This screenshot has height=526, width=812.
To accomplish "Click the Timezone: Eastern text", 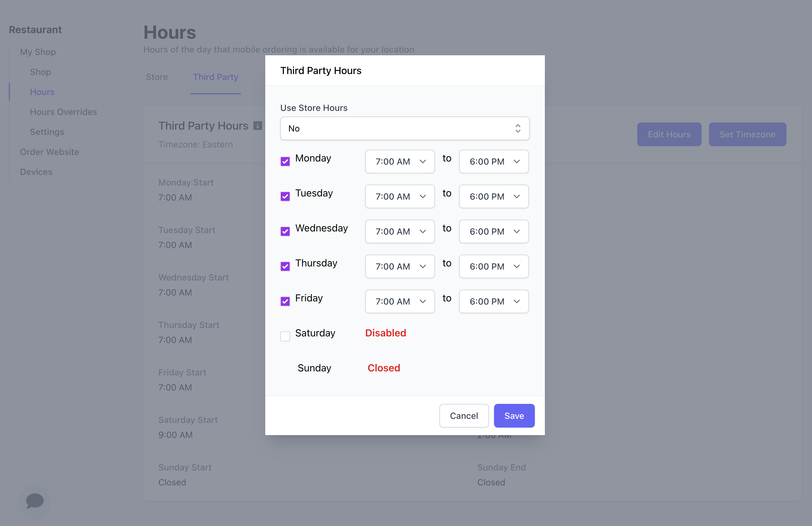I will pos(195,145).
